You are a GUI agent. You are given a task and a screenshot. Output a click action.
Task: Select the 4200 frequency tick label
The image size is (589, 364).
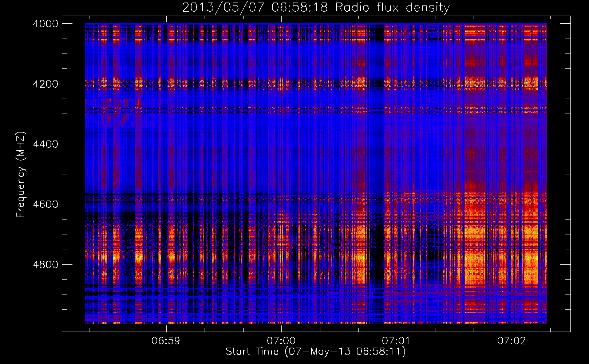tap(46, 84)
